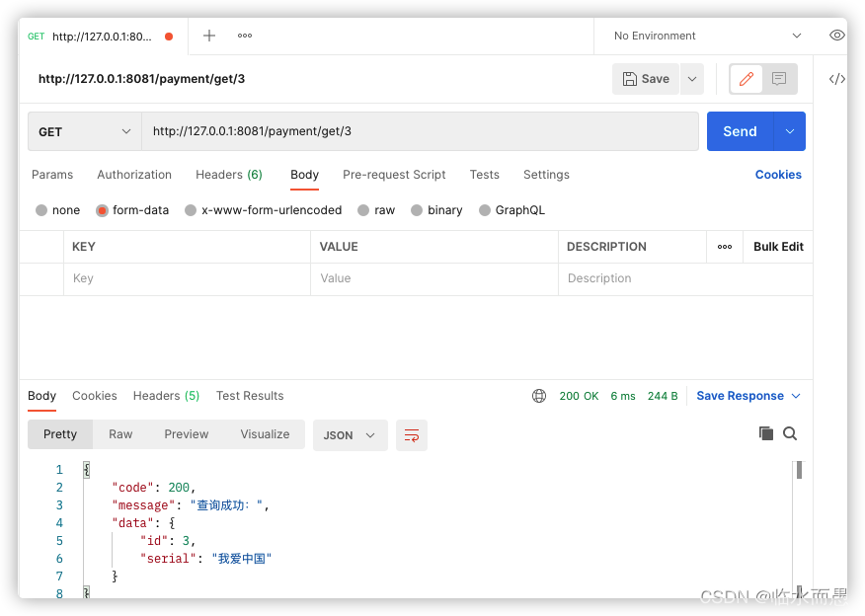Click the request URL input field
The width and height of the screenshot is (865, 616).
420,131
